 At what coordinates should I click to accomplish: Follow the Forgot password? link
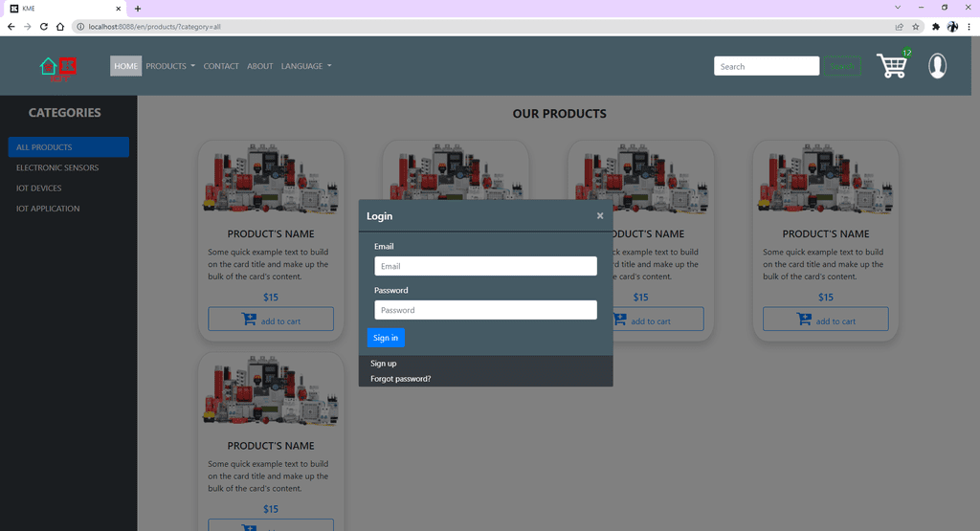pos(401,379)
